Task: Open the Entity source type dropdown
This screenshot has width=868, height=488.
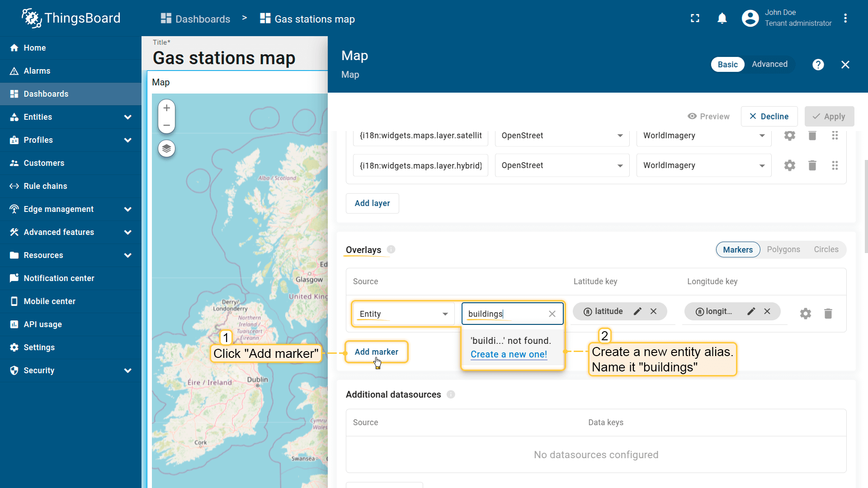Action: pyautogui.click(x=403, y=314)
